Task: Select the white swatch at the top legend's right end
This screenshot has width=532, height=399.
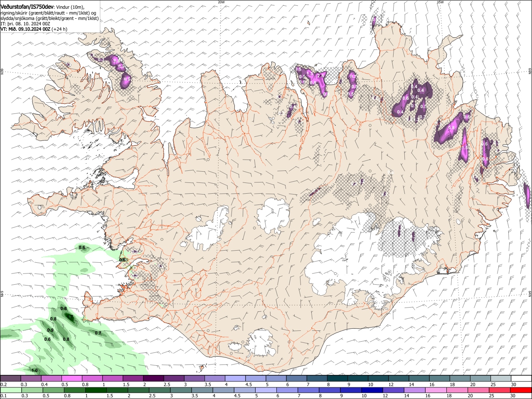Action: click(x=521, y=379)
